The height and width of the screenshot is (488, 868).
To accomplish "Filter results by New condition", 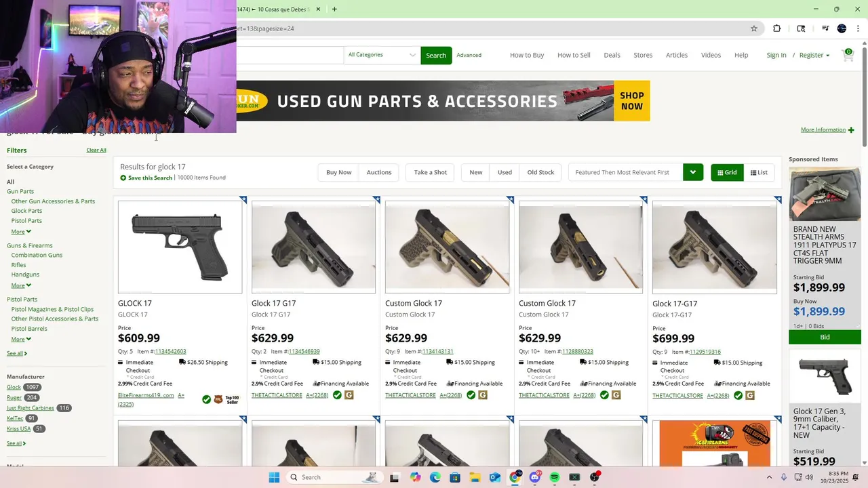I will click(476, 172).
